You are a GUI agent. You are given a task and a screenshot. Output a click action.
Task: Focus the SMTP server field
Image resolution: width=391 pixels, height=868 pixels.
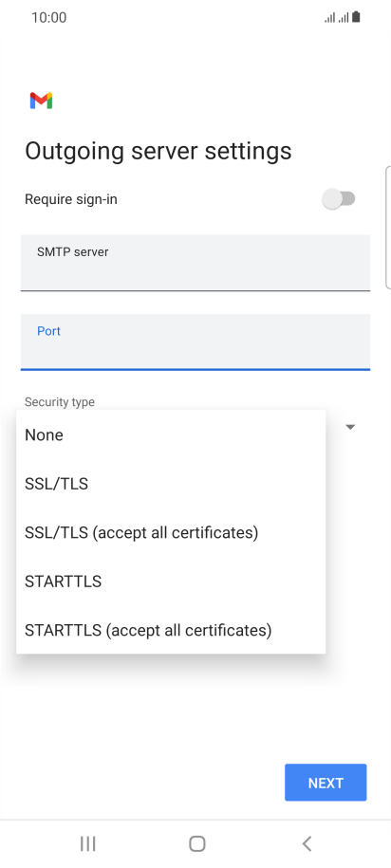tap(195, 263)
